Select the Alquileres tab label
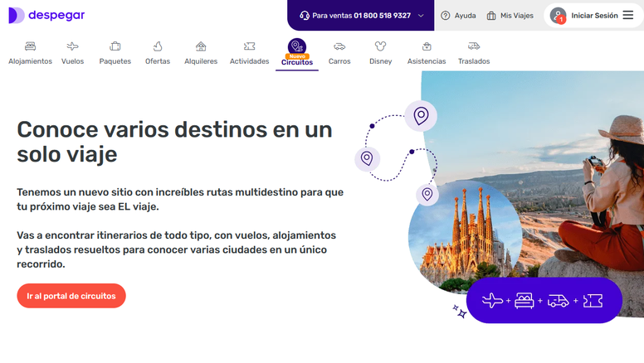Image resolution: width=644 pixels, height=363 pixels. (201, 61)
